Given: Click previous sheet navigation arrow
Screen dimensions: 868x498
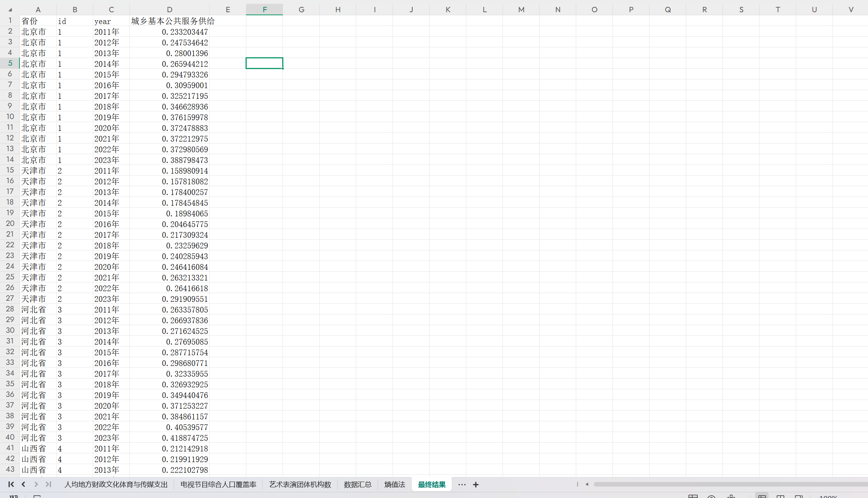Looking at the screenshot, I should click(x=23, y=484).
